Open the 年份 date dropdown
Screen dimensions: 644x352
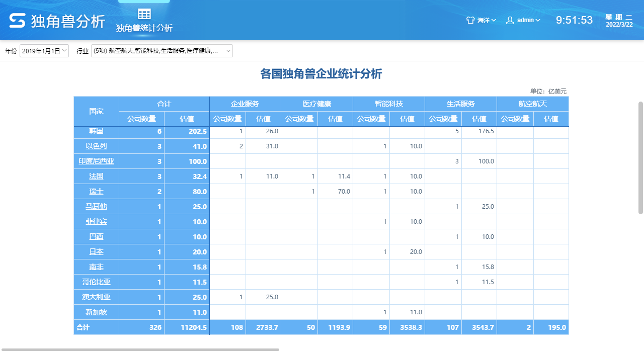(x=44, y=51)
